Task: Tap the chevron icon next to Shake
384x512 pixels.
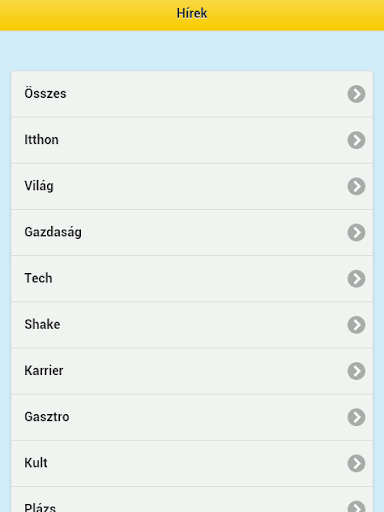Action: point(356,325)
